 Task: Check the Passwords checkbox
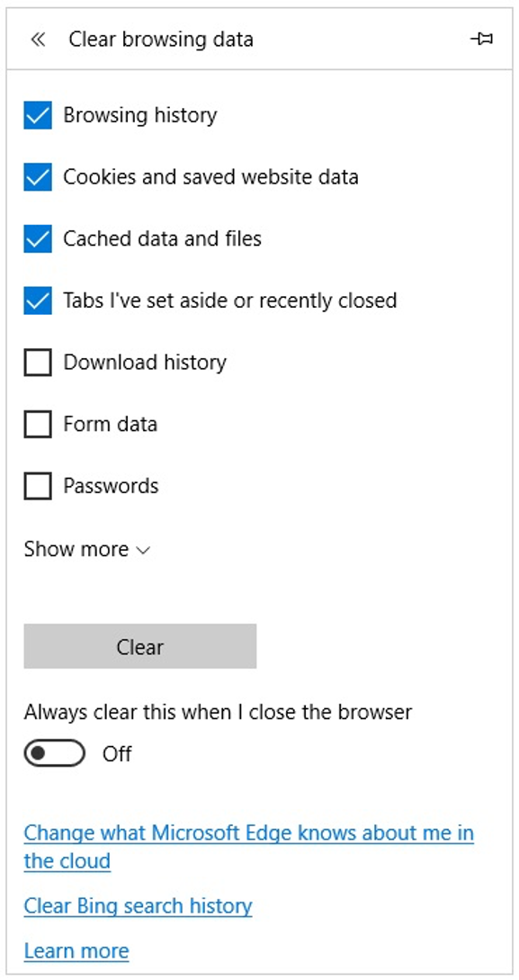tap(38, 486)
